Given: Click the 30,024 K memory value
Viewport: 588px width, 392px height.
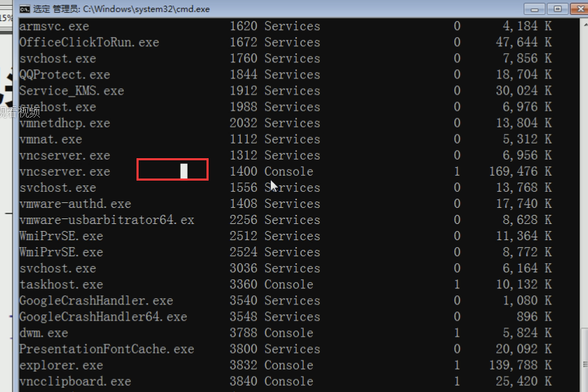Looking at the screenshot, I should click(x=524, y=91).
